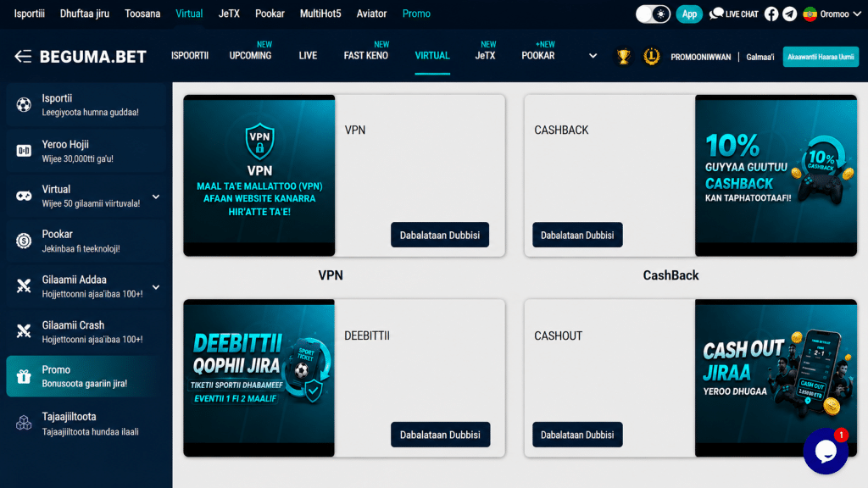Click the DEEBITTII card title text
868x488 pixels.
tap(367, 335)
